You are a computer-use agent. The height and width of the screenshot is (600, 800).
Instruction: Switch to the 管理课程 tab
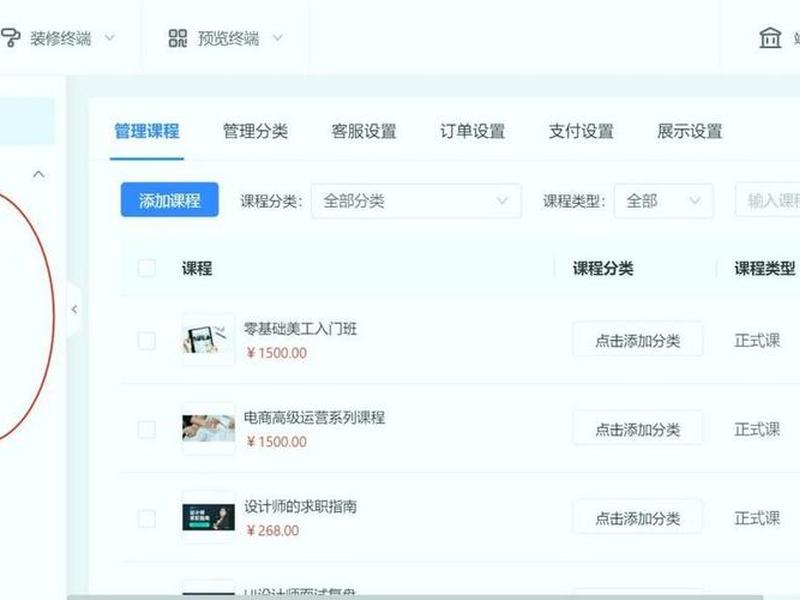(x=147, y=132)
